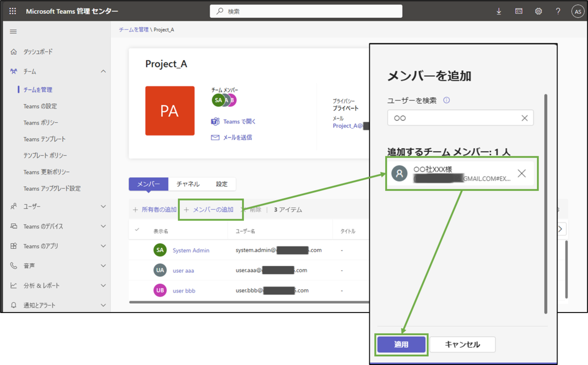Open the AS account avatar
The image size is (588, 365).
click(x=577, y=11)
